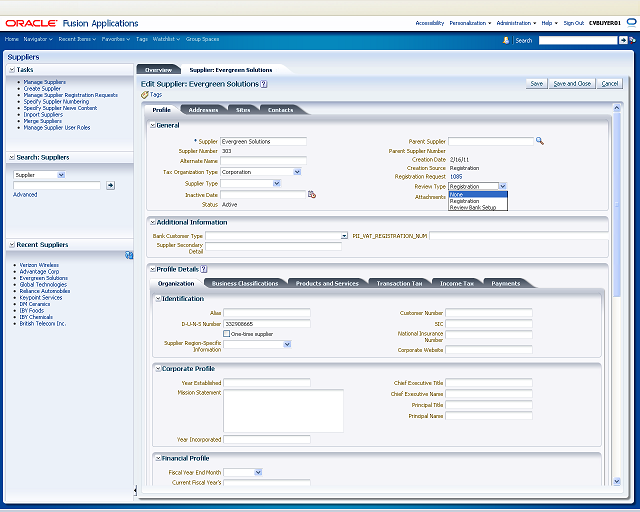Click the Home link

[x=11, y=39]
